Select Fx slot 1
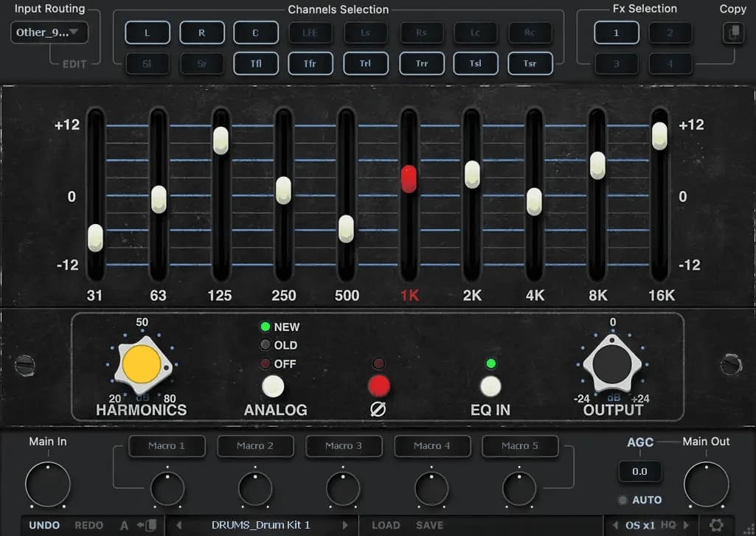756x536 pixels. (x=617, y=33)
